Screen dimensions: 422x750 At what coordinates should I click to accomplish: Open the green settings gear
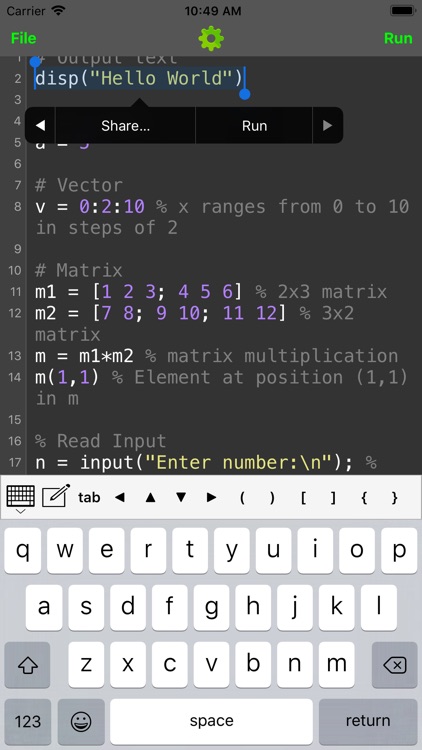[x=211, y=39]
